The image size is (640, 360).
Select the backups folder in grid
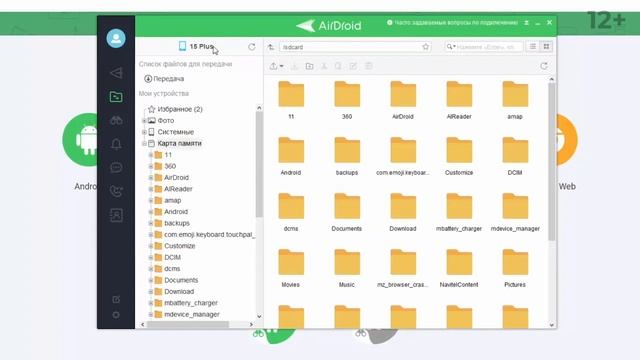[347, 155]
